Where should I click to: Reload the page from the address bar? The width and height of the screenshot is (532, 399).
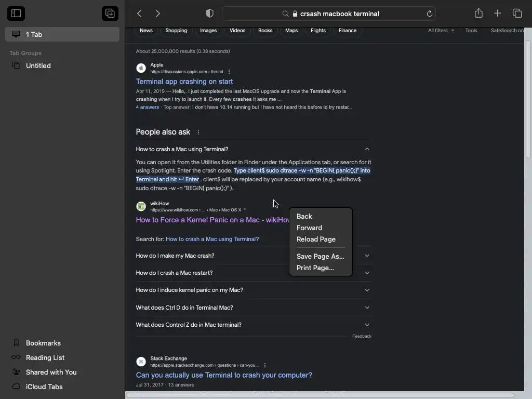[x=429, y=14]
